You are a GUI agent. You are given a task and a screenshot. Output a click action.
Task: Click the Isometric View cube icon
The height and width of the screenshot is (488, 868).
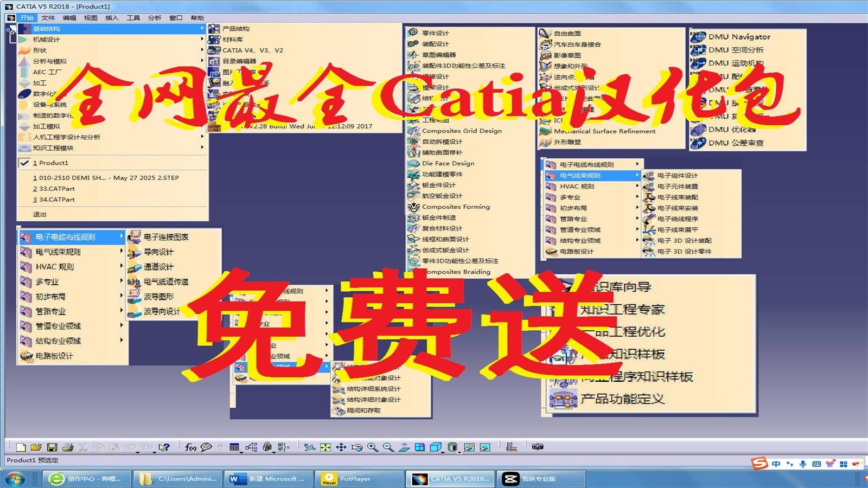click(x=435, y=447)
